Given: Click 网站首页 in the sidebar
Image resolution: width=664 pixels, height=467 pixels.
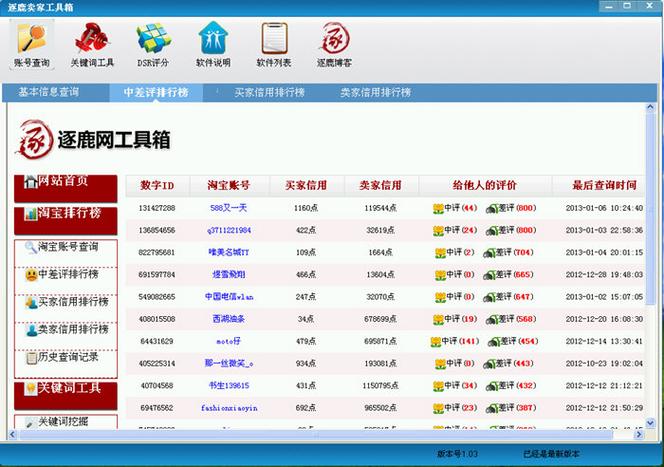Looking at the screenshot, I should pos(65,182).
